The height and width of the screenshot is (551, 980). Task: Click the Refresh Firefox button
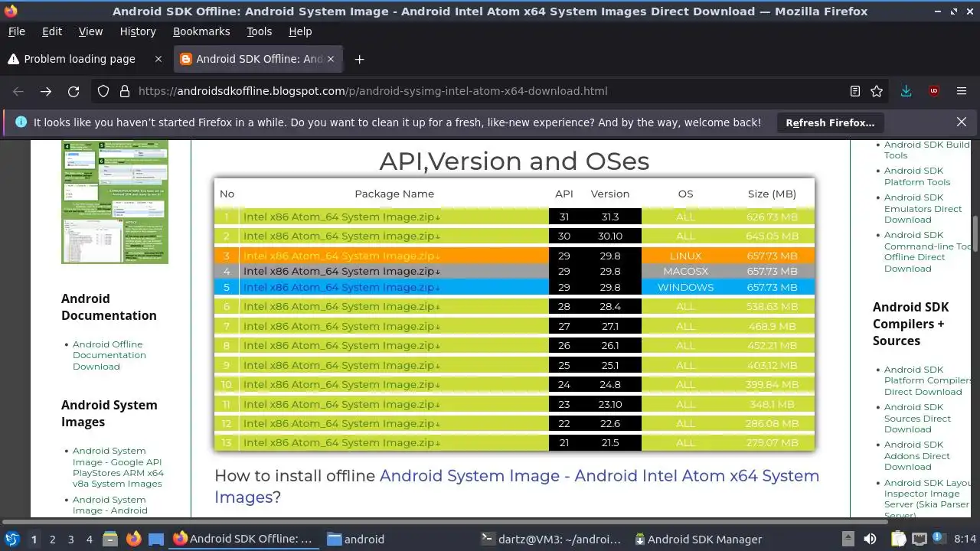click(830, 122)
